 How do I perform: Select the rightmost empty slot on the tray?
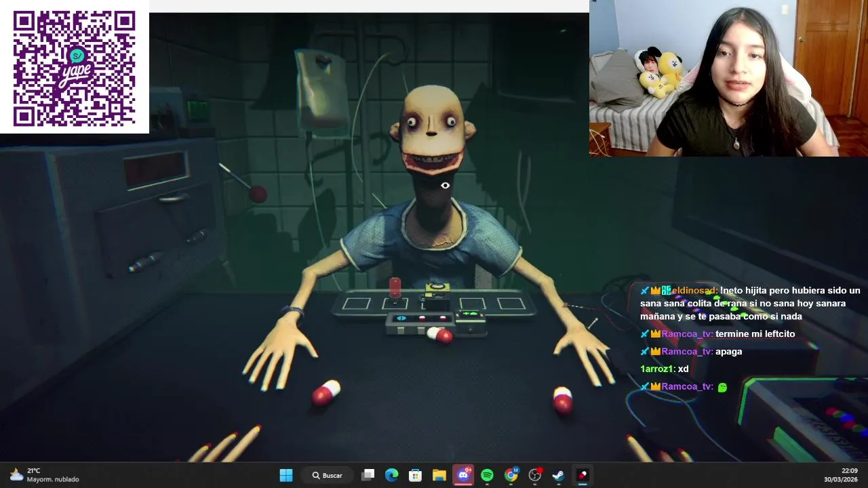[x=511, y=304]
